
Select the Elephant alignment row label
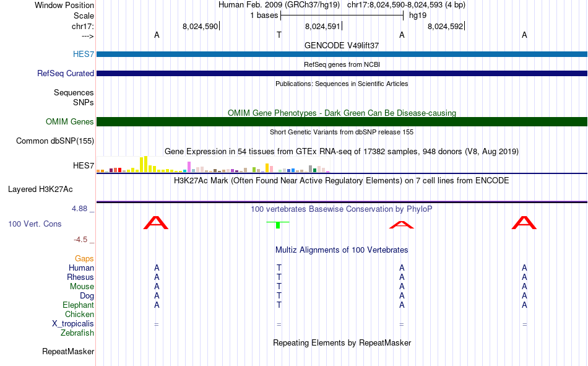pyautogui.click(x=78, y=305)
